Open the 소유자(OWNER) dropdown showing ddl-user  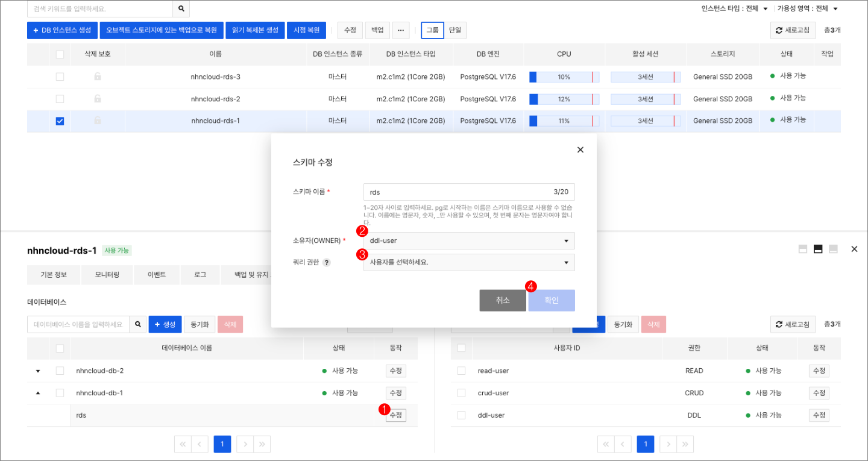pos(468,240)
